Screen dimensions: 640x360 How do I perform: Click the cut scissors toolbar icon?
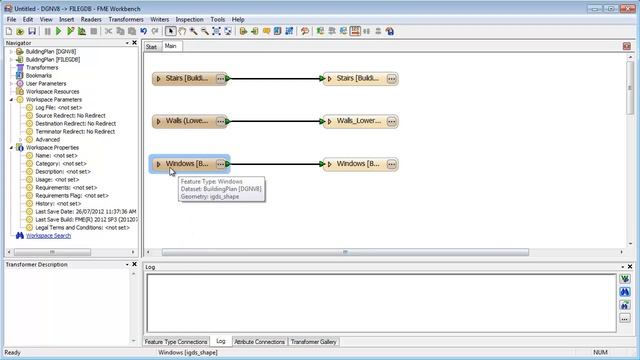coord(108,31)
